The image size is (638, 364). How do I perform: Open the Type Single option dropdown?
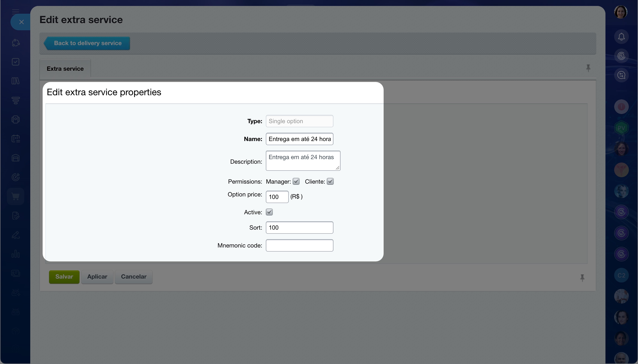(x=300, y=121)
